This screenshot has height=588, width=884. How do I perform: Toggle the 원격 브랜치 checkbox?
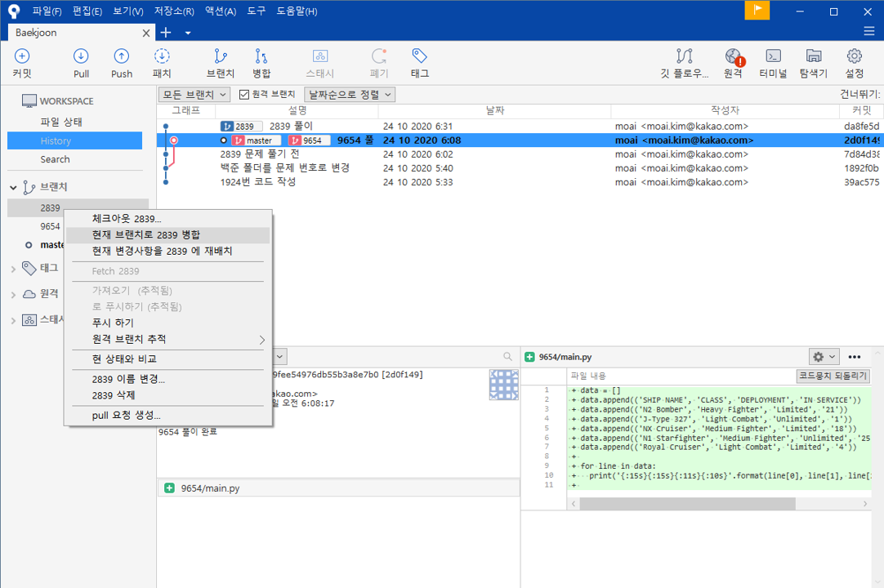point(244,94)
